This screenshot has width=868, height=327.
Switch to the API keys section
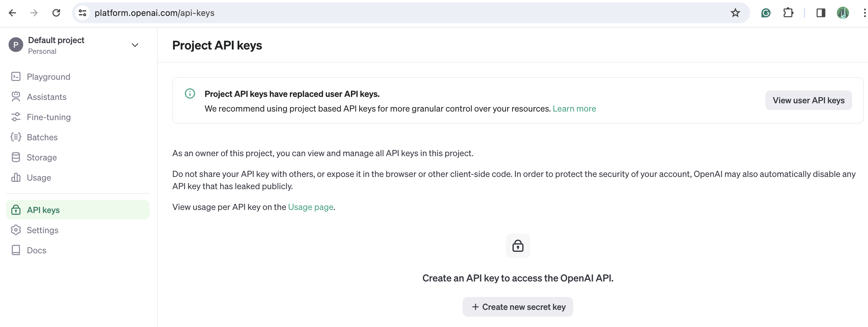(43, 210)
